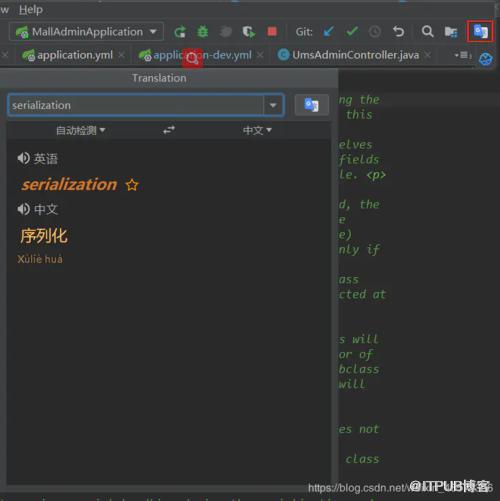
Task: Click the Translation dialog title
Action: point(159,78)
